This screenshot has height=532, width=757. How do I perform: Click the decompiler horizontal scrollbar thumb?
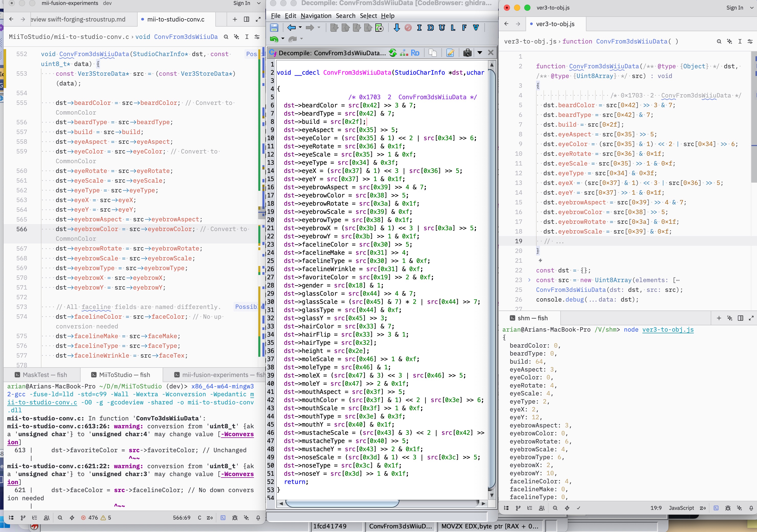[x=342, y=503]
